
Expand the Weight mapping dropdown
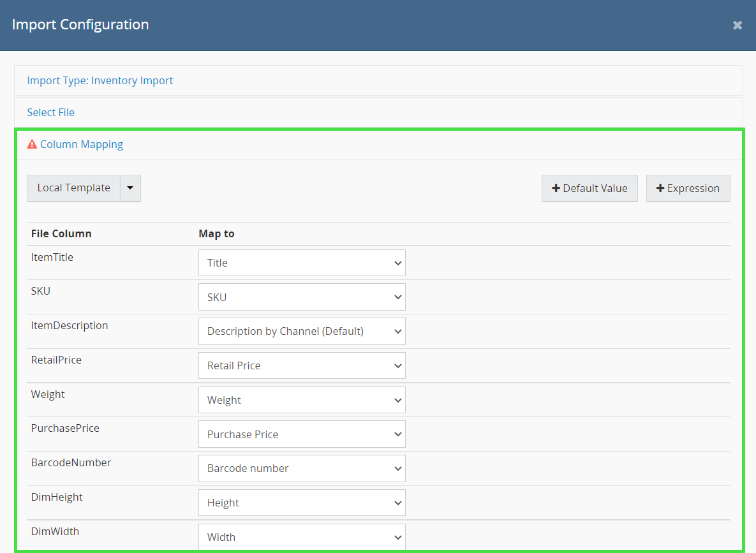point(302,400)
